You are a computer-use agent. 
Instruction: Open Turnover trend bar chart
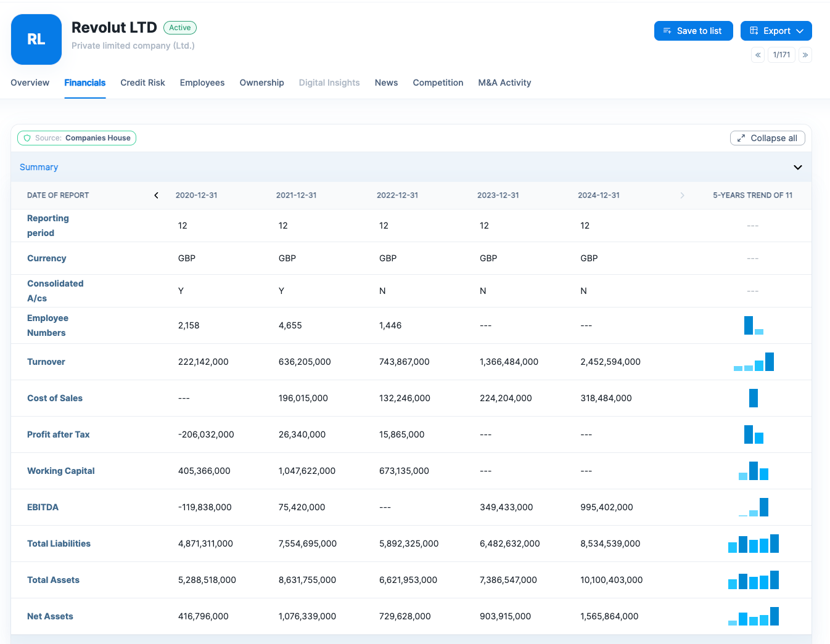(x=754, y=362)
